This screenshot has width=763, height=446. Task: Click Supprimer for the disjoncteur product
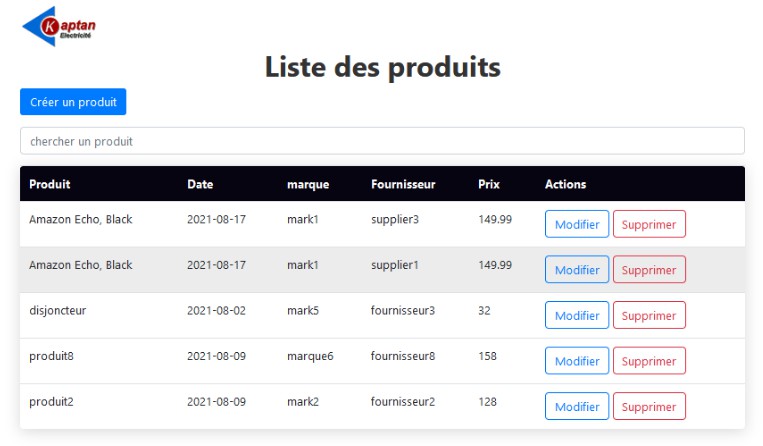[x=648, y=315]
